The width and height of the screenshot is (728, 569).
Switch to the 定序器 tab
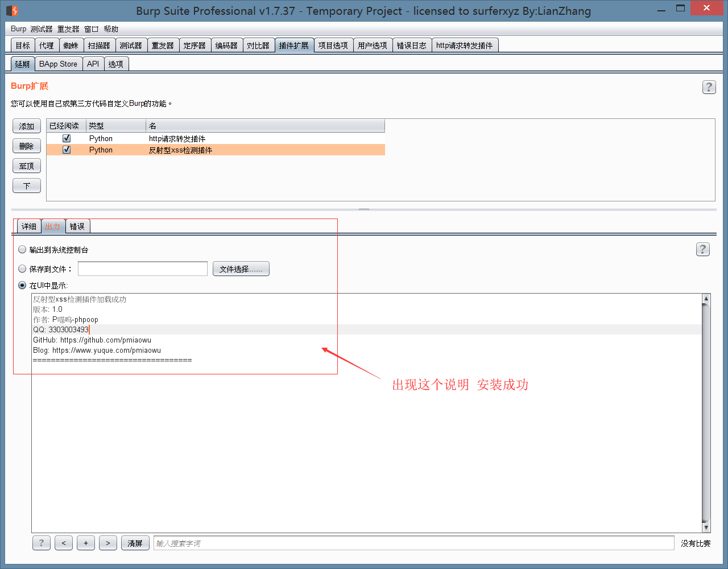coord(195,46)
